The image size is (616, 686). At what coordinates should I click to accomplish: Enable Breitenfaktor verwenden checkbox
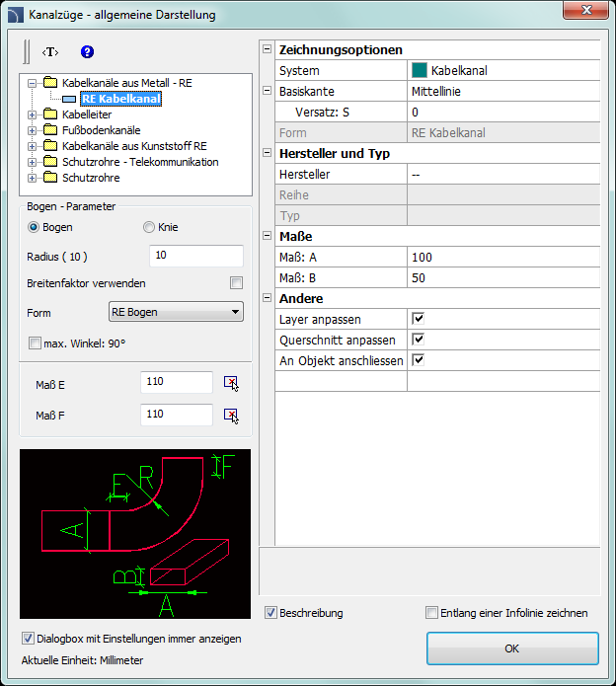(x=236, y=283)
